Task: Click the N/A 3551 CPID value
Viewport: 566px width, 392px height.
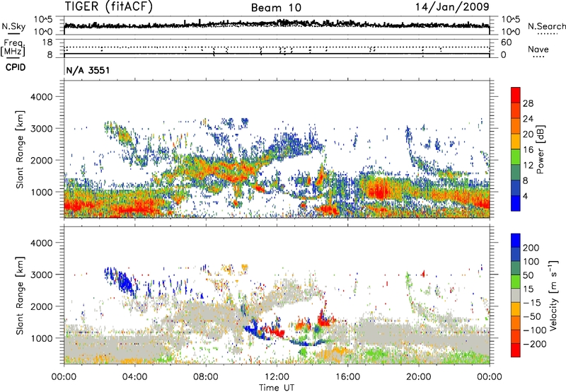Action: (88, 70)
